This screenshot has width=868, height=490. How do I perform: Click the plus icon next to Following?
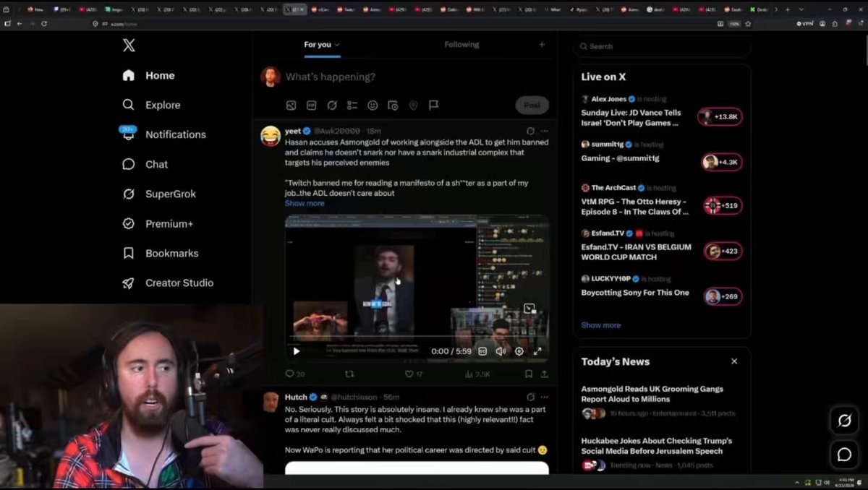[x=542, y=45]
